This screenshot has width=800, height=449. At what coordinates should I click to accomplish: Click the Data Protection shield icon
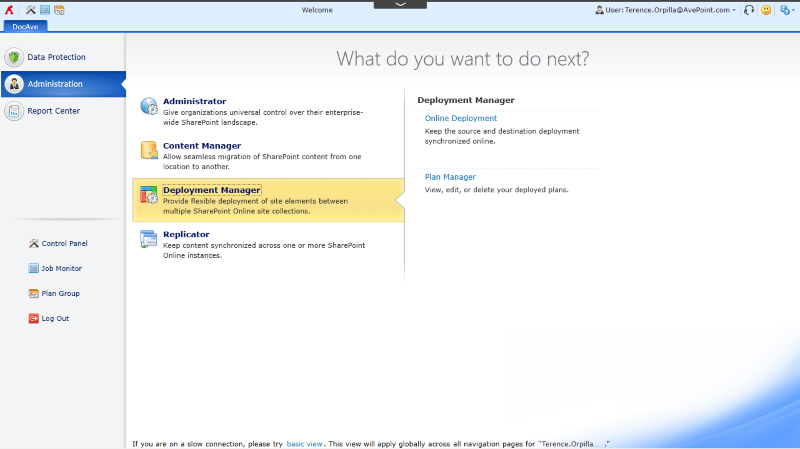click(x=14, y=57)
